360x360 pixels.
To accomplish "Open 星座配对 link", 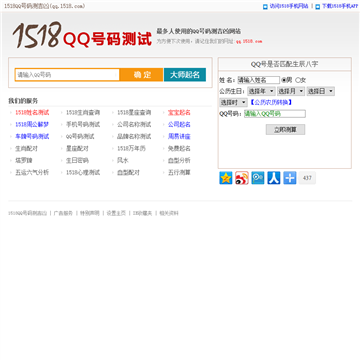I will pyautogui.click(x=77, y=149).
